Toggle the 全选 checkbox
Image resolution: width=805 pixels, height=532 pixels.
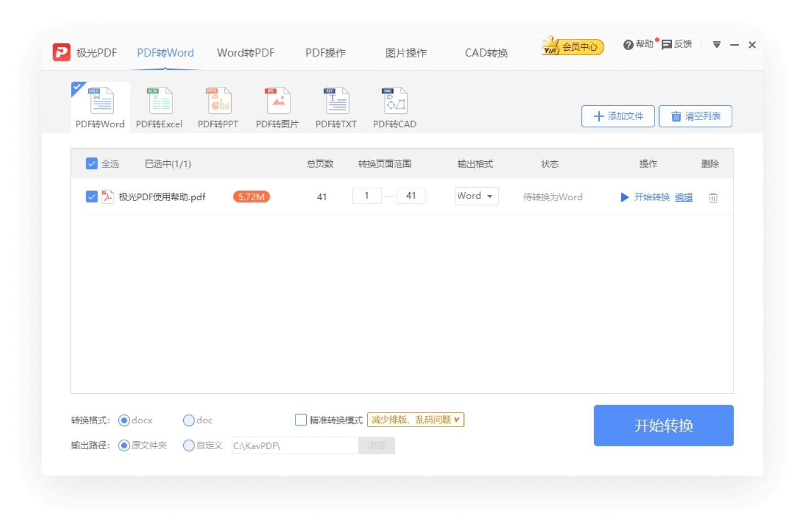point(92,163)
